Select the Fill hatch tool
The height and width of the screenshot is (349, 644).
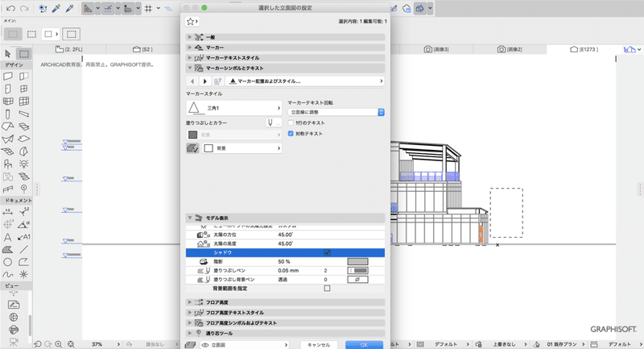tap(8, 250)
